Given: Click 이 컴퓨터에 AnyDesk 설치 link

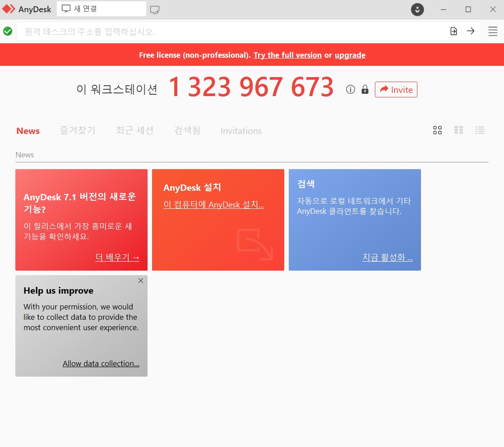Looking at the screenshot, I should [x=213, y=204].
